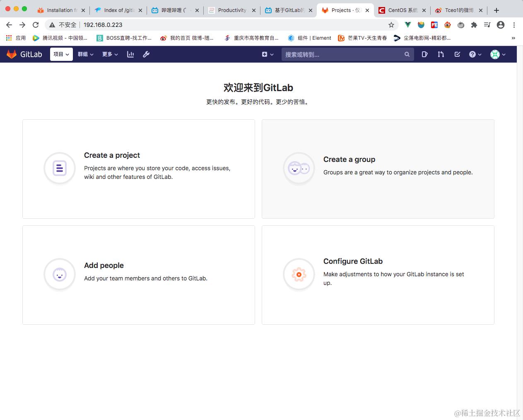Image resolution: width=523 pixels, height=420 pixels.
Task: Switch to the Index of /gitlab tab
Action: (x=118, y=10)
